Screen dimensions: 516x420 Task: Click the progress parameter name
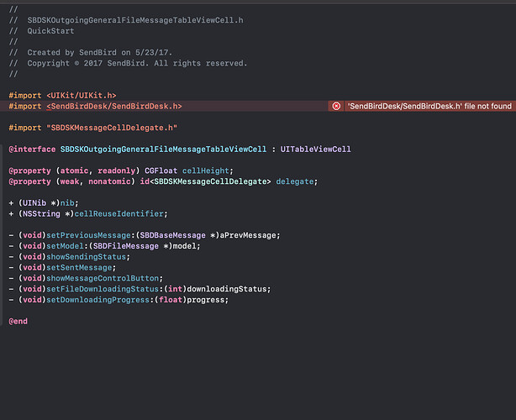206,300
